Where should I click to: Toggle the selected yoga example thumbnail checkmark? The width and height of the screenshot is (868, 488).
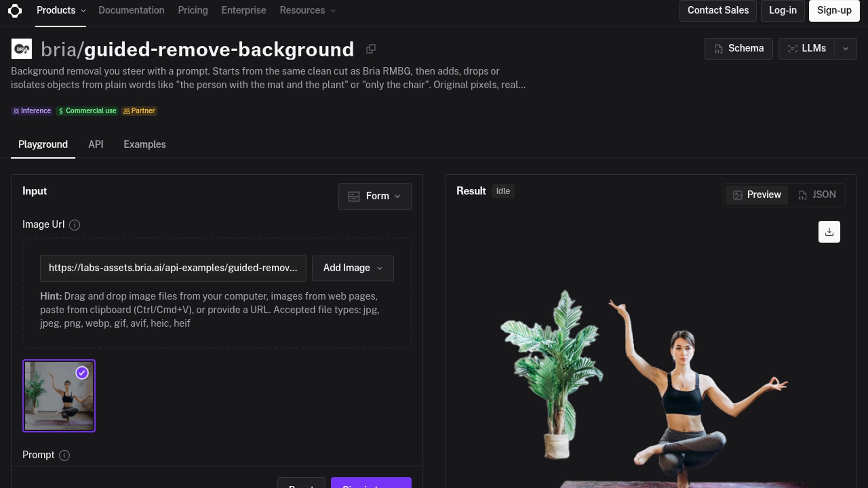82,373
